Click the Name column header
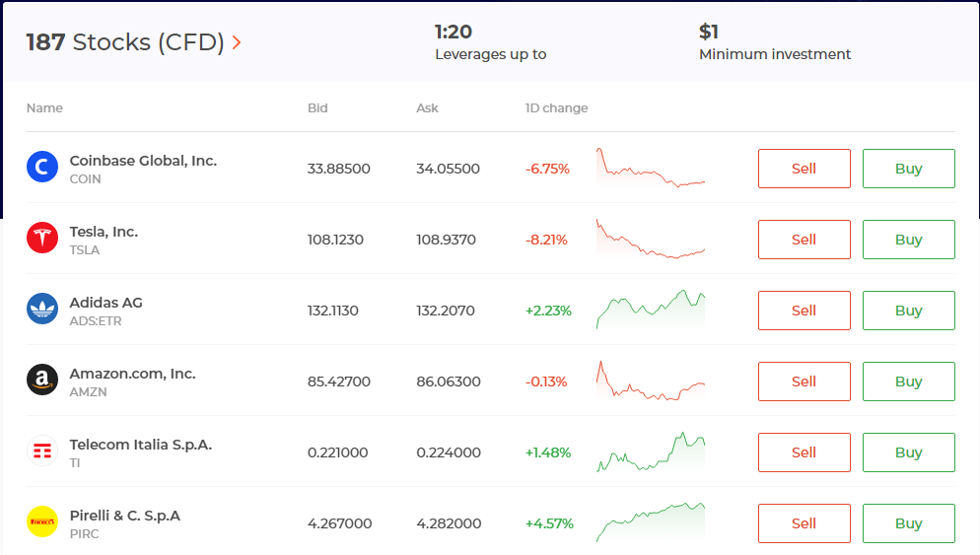This screenshot has height=555, width=980. (x=44, y=108)
